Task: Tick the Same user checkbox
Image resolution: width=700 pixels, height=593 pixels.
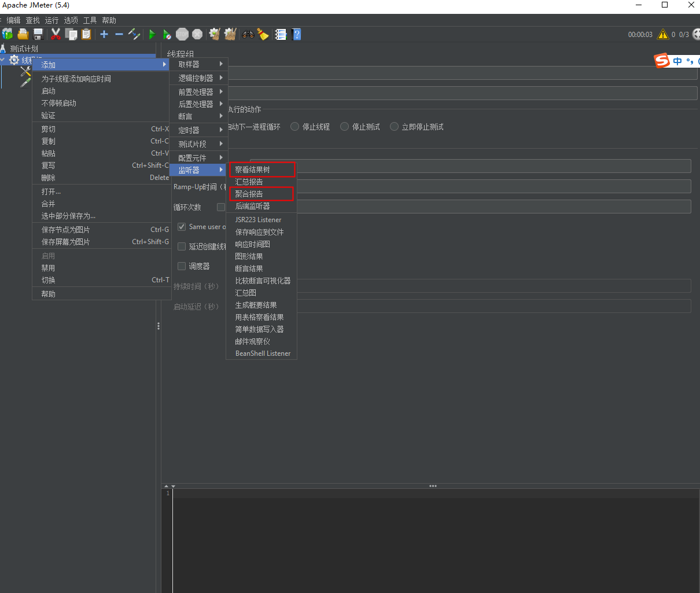Action: [182, 227]
